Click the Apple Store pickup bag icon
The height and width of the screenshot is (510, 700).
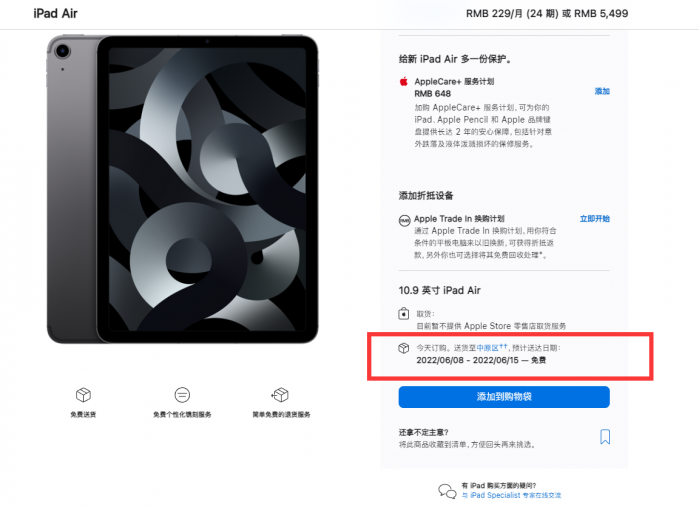pos(404,313)
